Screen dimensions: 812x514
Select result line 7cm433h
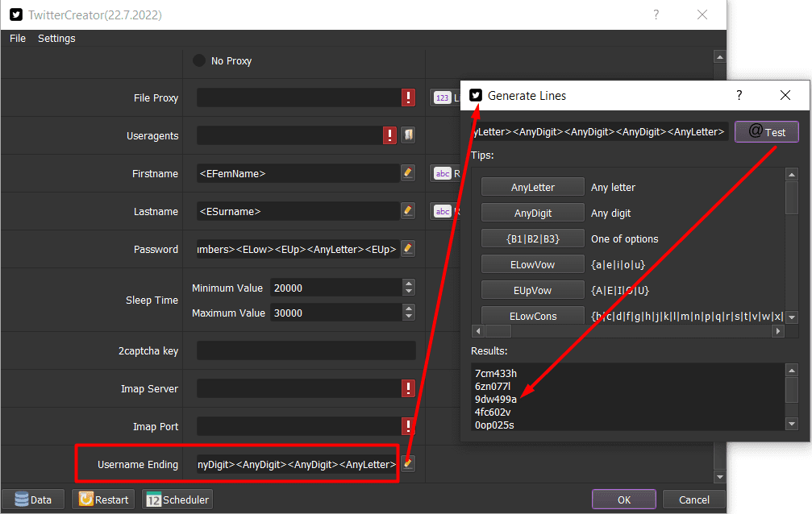click(x=496, y=373)
